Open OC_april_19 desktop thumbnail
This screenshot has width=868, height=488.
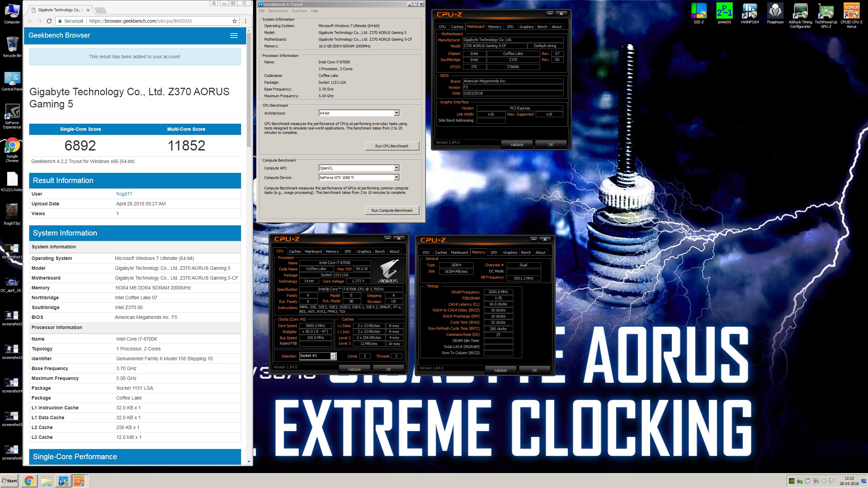point(12,285)
